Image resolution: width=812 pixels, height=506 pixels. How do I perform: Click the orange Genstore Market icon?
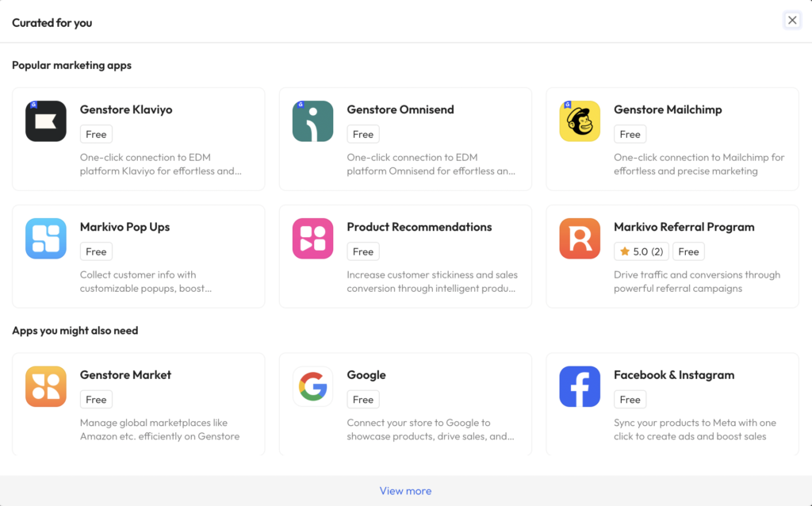(x=46, y=386)
